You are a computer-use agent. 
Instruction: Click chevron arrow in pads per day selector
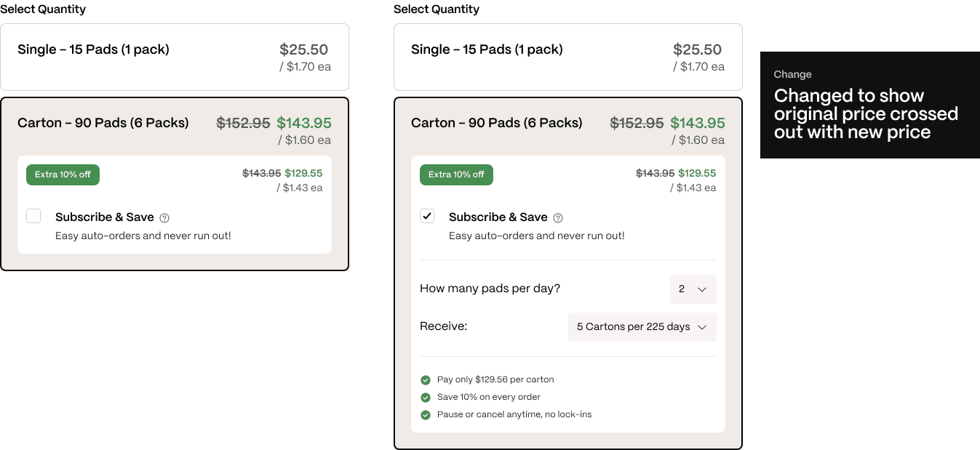[702, 289]
